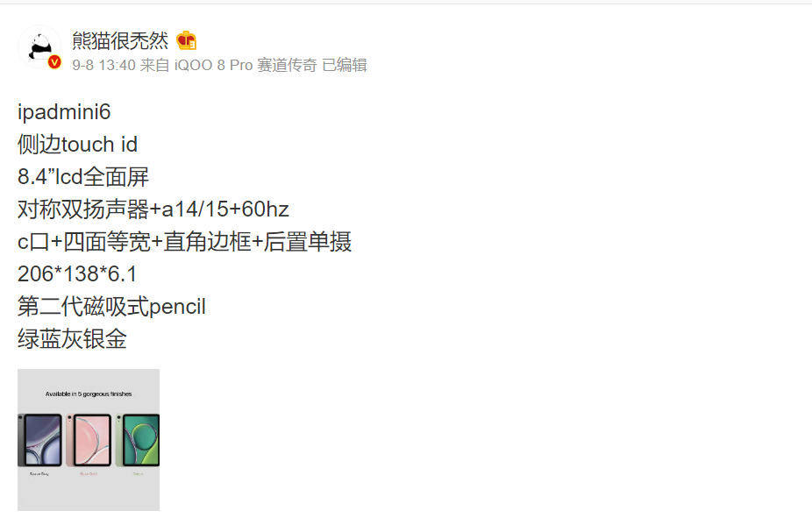This screenshot has height=525, width=812.
Task: Click the 'Available in 5 gorgeous finishes' caption
Action: click(x=89, y=394)
